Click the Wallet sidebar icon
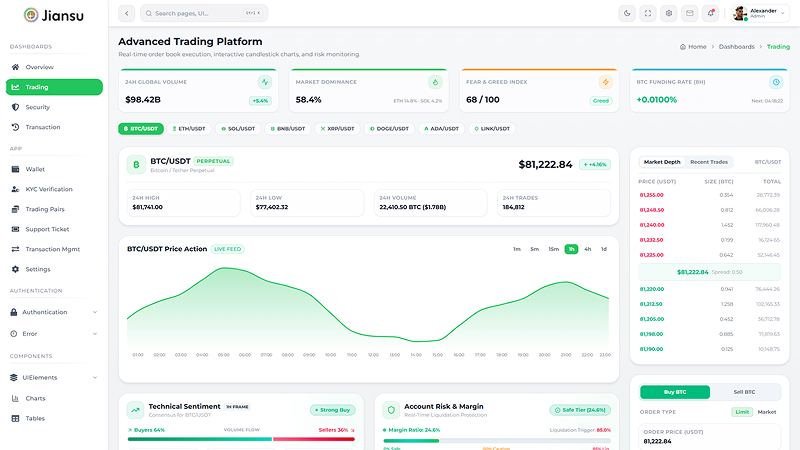The width and height of the screenshot is (800, 450). 15,169
